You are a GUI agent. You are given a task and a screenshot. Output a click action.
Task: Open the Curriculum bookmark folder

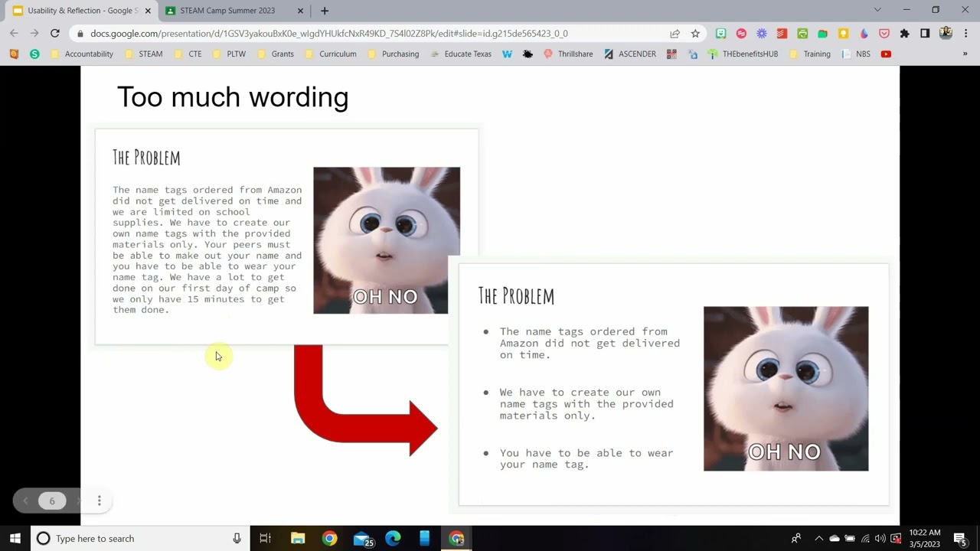(x=331, y=54)
